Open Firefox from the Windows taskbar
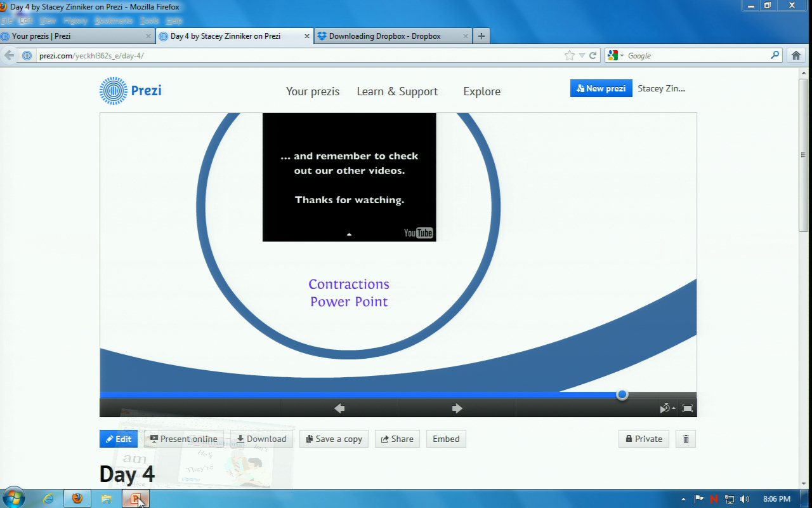The height and width of the screenshot is (508, 812). tap(77, 498)
